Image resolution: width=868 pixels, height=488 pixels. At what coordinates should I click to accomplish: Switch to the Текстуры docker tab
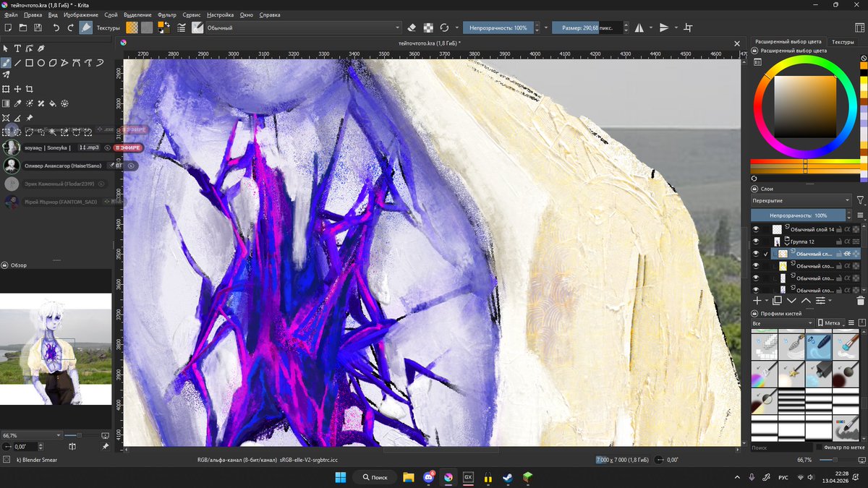tap(843, 42)
